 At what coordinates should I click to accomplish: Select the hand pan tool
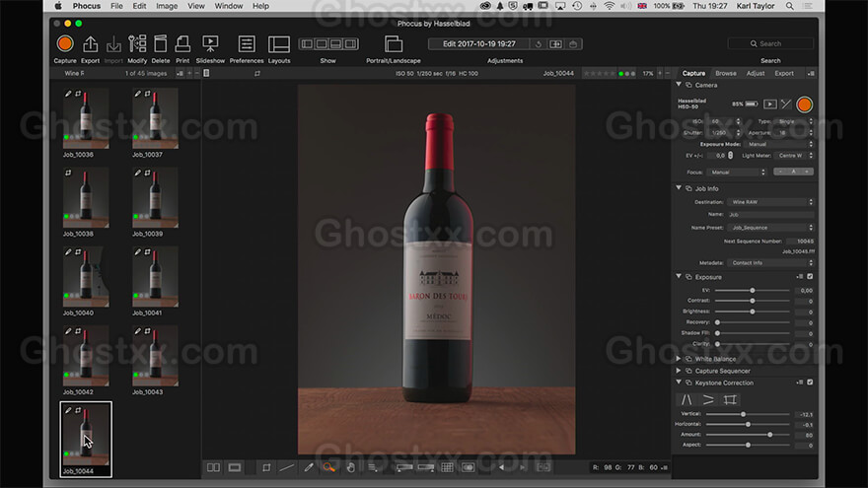click(350, 467)
